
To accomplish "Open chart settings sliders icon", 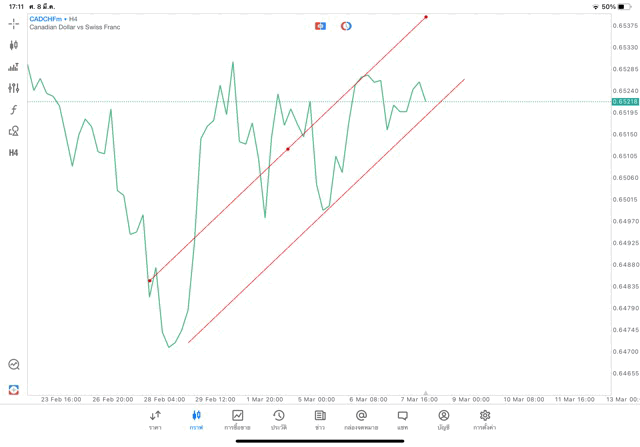I will 14,88.
